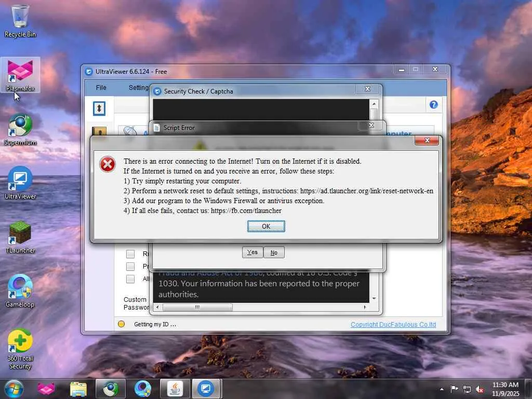This screenshot has width=532, height=399.
Task: Open Gameloop from the taskbar
Action: click(x=142, y=389)
